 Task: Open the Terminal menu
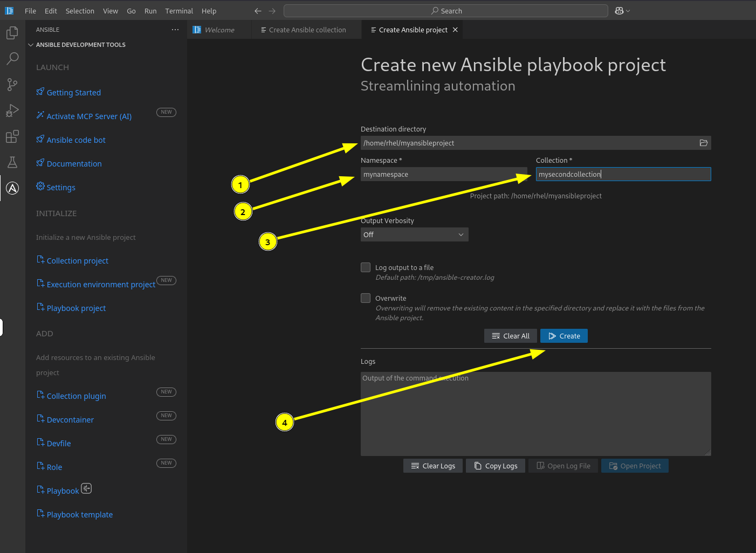(179, 11)
